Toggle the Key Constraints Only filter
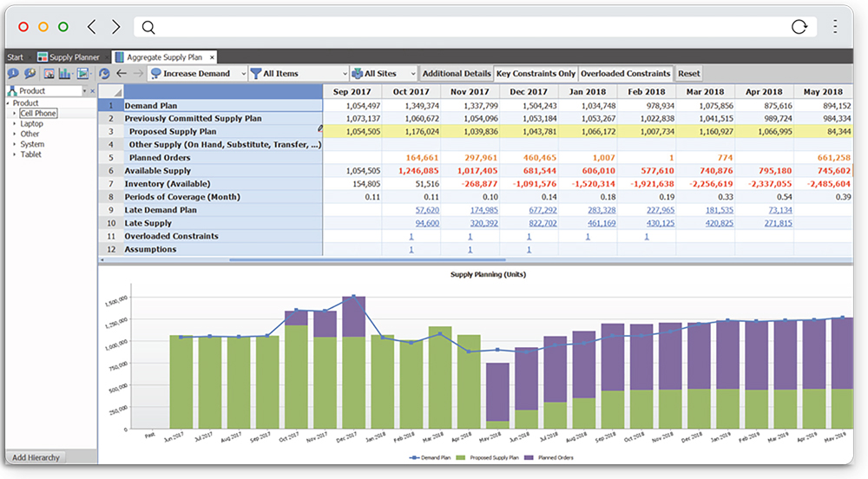This screenshot has width=868, height=479. pos(536,74)
